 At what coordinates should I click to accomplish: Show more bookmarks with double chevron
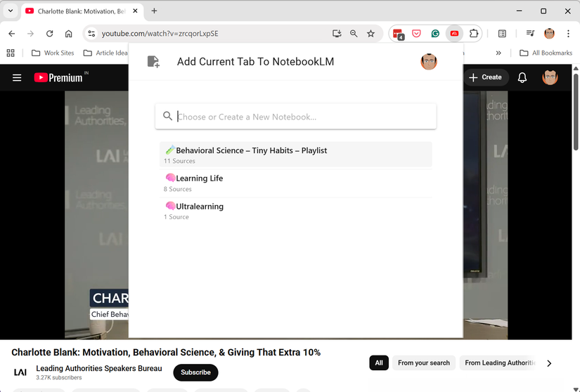tap(498, 53)
